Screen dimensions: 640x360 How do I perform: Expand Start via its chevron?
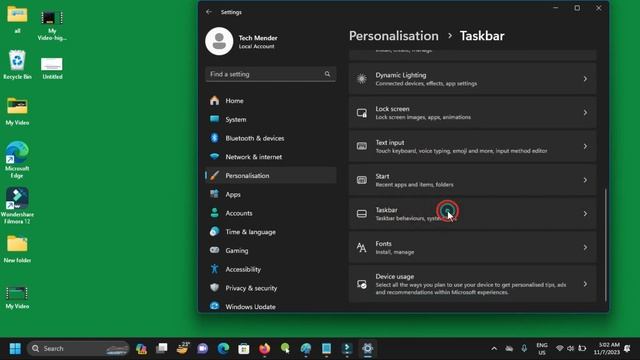pos(585,180)
